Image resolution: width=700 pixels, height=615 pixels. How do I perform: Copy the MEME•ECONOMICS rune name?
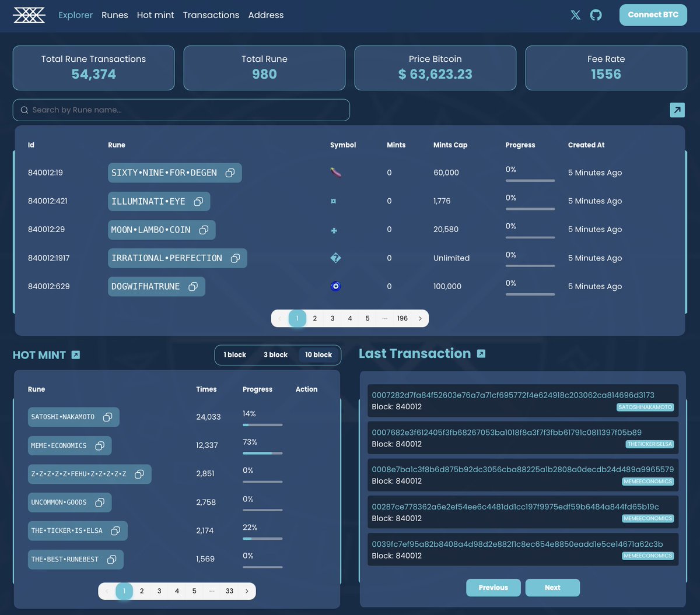click(100, 445)
